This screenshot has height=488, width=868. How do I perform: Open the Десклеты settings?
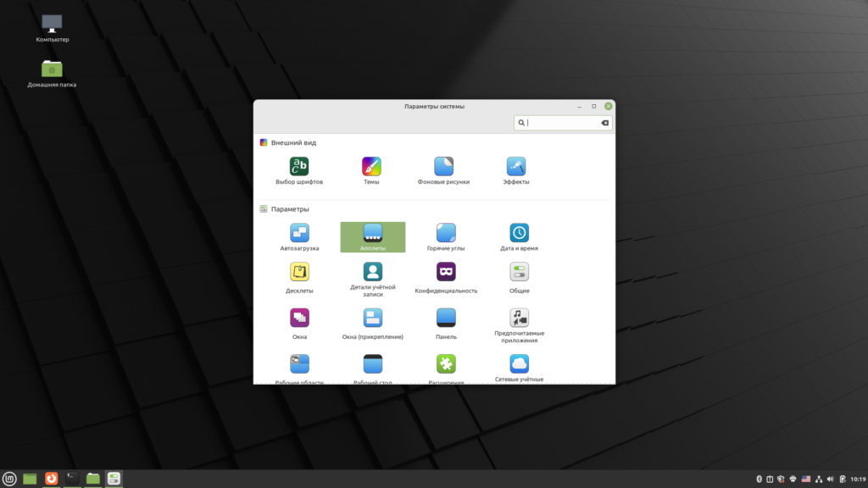tap(299, 273)
